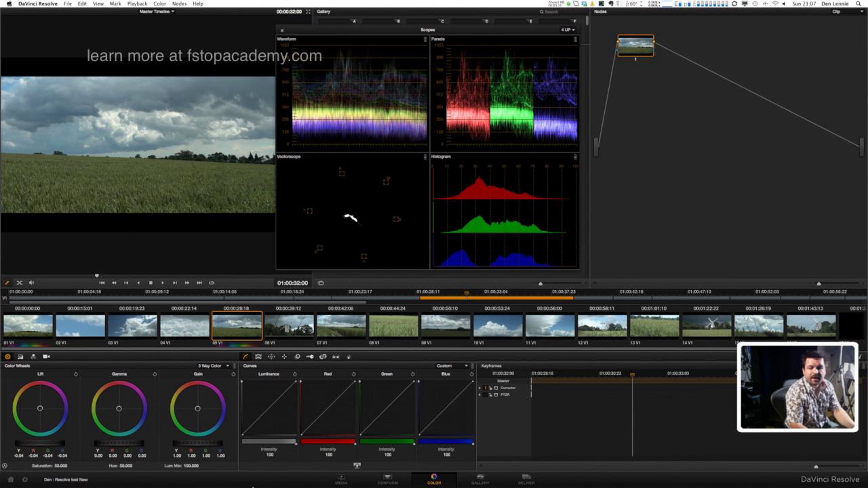868x488 pixels.
Task: Expand the Corrector keyframe track
Action: click(x=480, y=388)
